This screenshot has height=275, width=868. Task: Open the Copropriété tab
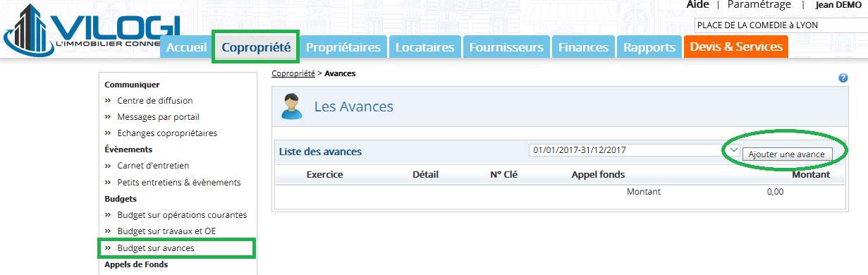click(256, 47)
